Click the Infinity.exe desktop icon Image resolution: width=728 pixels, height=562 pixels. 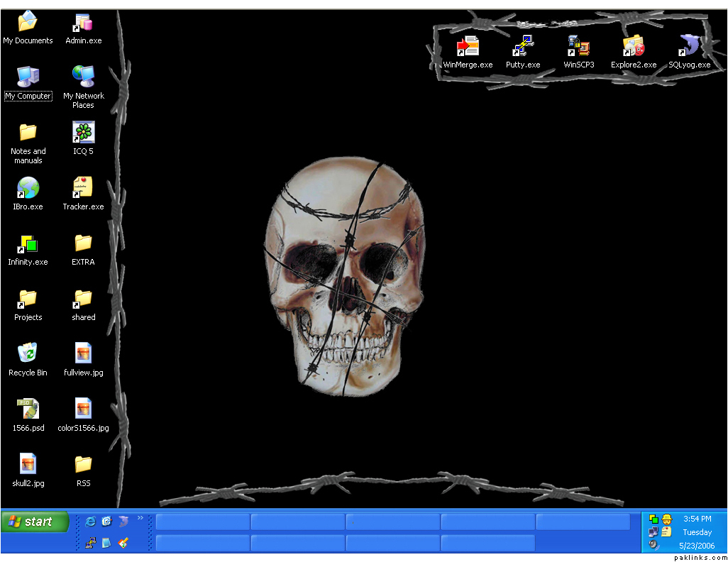28,244
